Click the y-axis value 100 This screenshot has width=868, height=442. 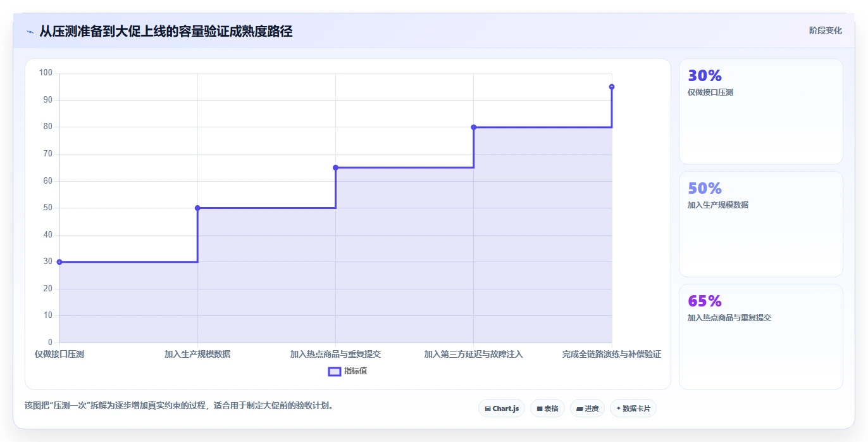(x=46, y=73)
